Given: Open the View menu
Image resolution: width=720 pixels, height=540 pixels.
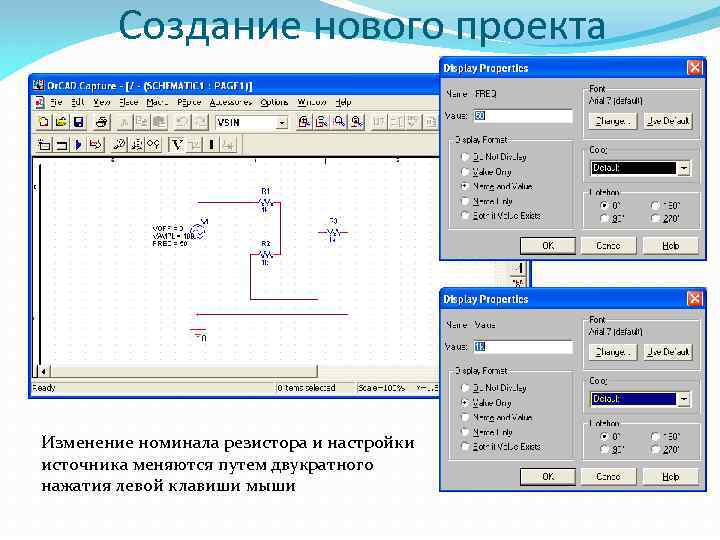Looking at the screenshot, I should (x=101, y=102).
